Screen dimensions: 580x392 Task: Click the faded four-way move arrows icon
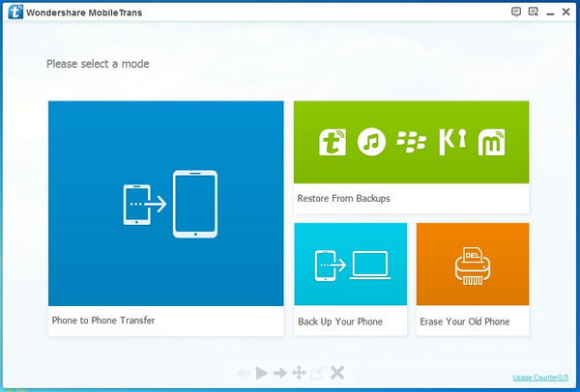(x=299, y=373)
